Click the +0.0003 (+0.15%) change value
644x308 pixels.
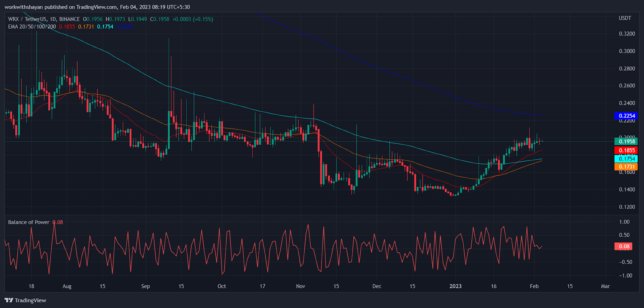pyautogui.click(x=192, y=19)
